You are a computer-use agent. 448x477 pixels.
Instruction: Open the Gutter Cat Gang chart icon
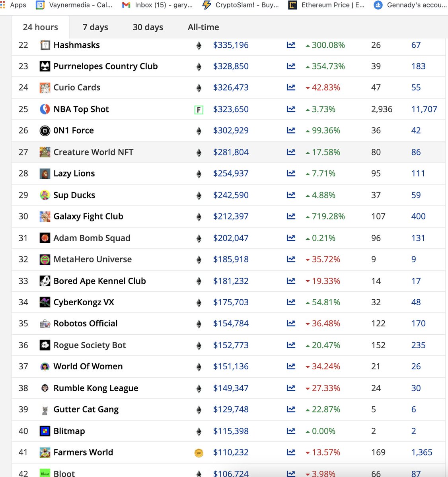[x=291, y=409]
